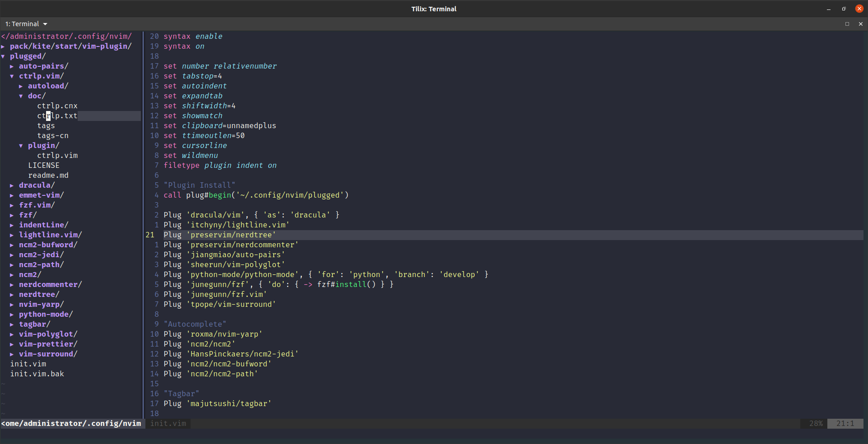Image resolution: width=868 pixels, height=444 pixels.
Task: Open init.vim in the file tree
Action: 28,364
